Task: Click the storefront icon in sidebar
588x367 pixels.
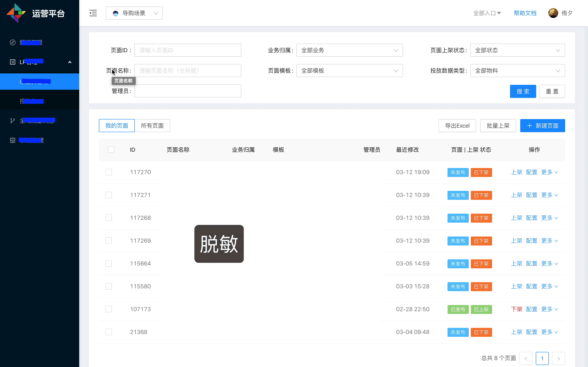Action: (x=13, y=140)
